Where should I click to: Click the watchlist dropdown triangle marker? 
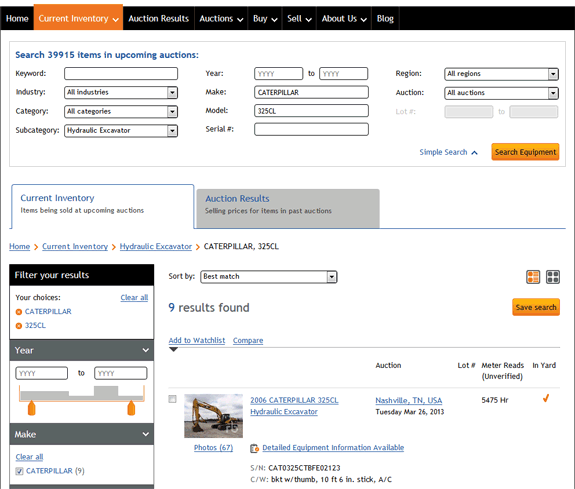pyautogui.click(x=173, y=350)
